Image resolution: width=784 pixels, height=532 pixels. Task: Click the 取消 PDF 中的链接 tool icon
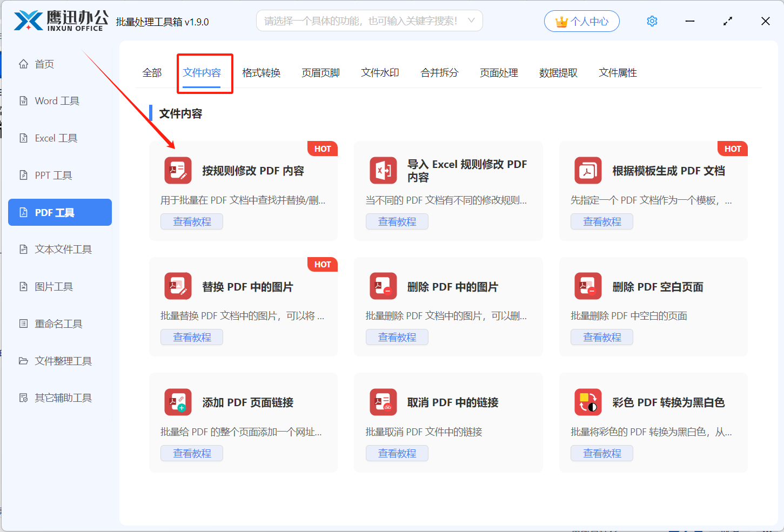coord(383,402)
